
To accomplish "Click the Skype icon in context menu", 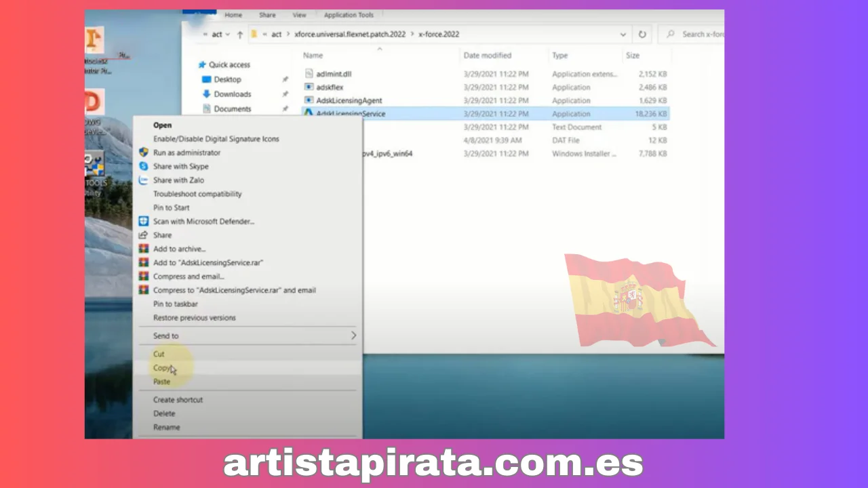I will coord(143,166).
